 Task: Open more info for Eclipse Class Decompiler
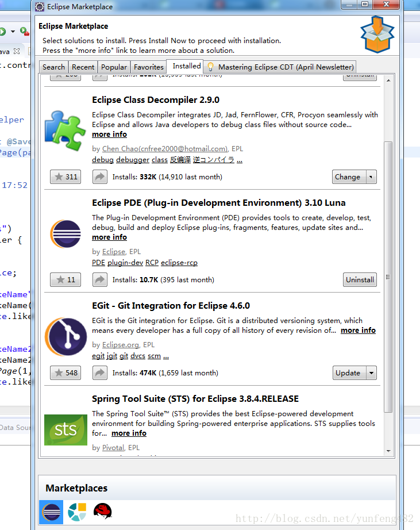(x=110, y=134)
